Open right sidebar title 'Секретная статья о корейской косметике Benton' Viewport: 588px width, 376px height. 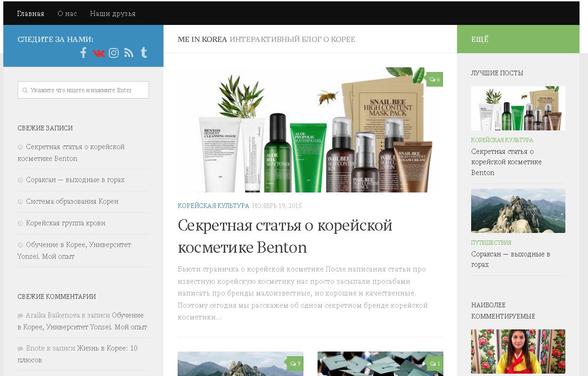click(506, 162)
